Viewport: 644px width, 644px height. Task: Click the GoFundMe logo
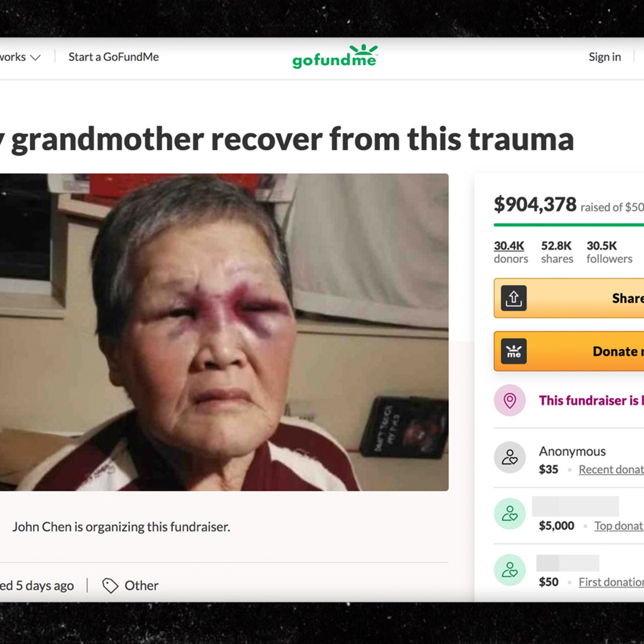335,57
